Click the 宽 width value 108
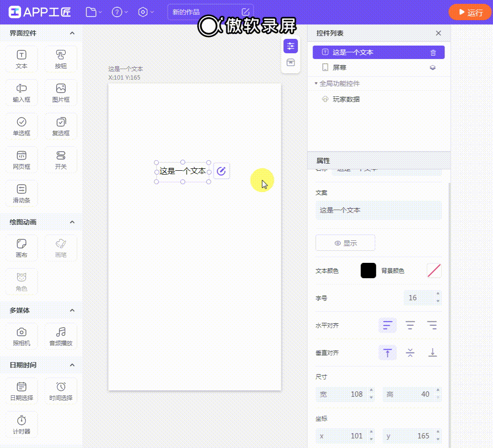 (x=356, y=394)
